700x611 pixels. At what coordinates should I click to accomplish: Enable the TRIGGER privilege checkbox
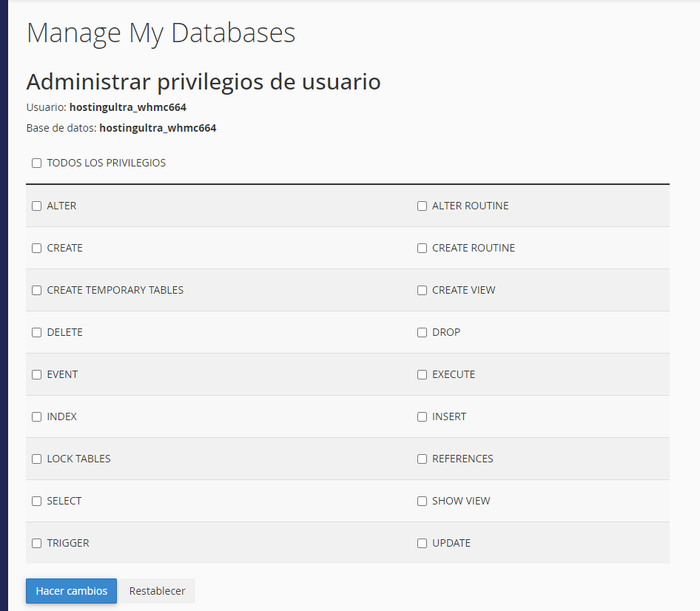(36, 543)
